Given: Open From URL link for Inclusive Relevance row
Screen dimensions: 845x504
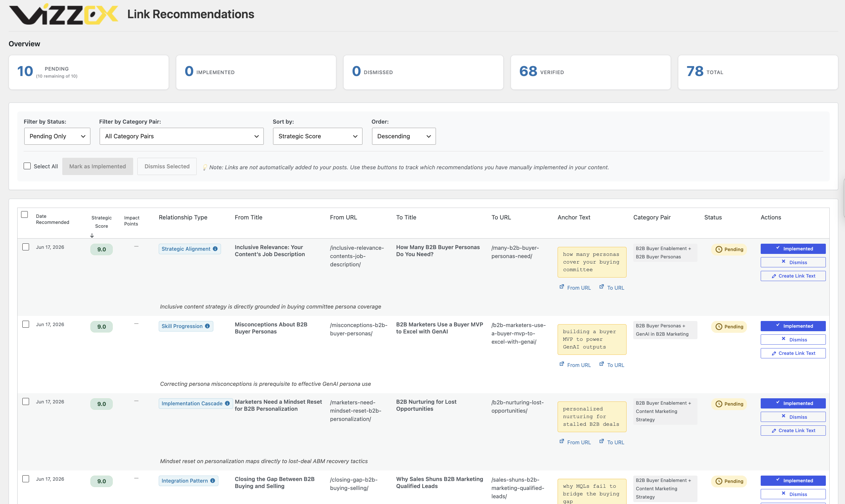Looking at the screenshot, I should 575,288.
